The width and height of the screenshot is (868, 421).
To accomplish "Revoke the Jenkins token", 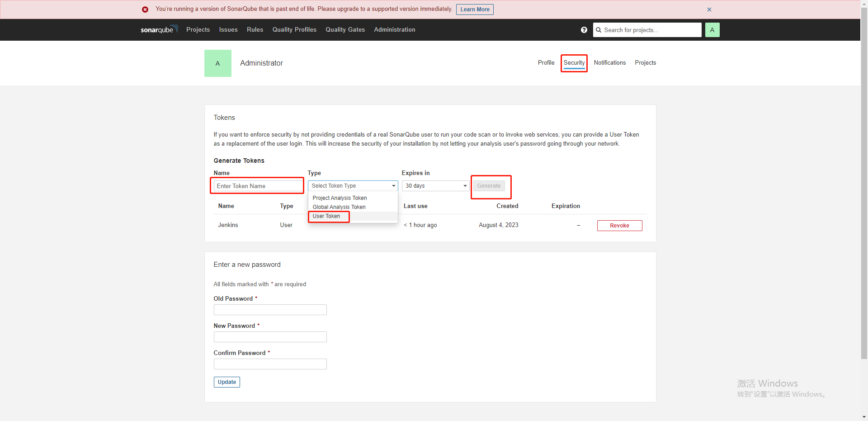I will point(619,226).
